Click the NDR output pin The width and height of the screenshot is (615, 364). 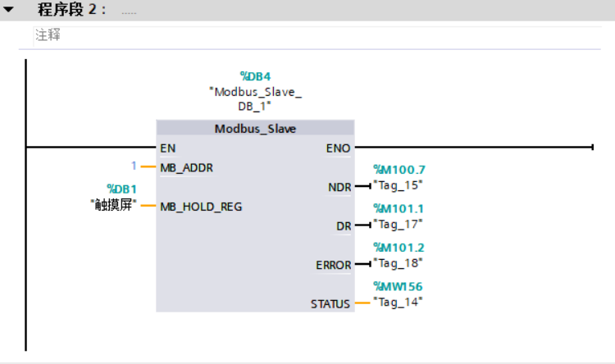click(x=339, y=188)
